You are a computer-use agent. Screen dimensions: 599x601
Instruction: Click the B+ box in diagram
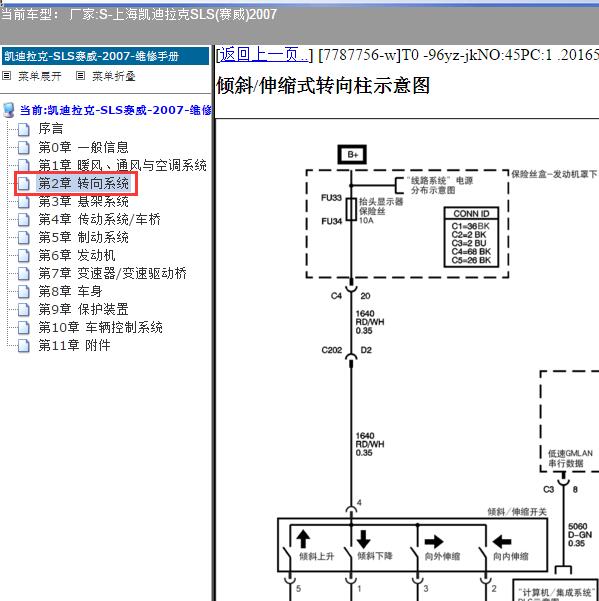click(352, 154)
